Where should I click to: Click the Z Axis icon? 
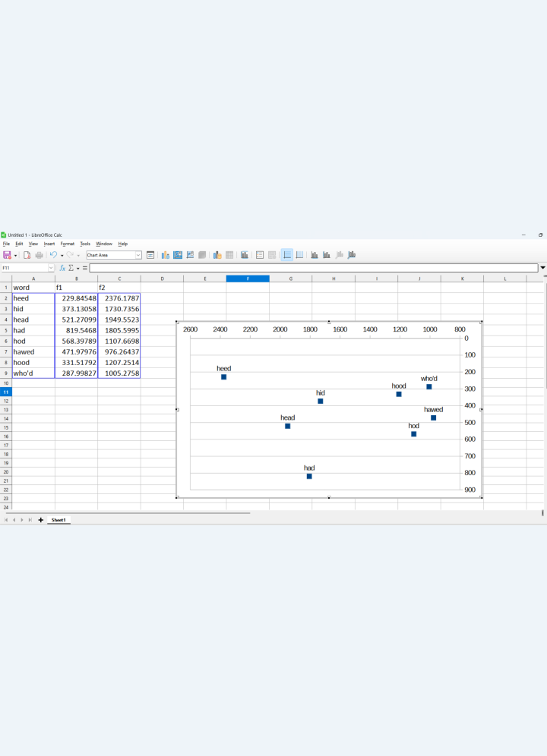[x=339, y=255]
